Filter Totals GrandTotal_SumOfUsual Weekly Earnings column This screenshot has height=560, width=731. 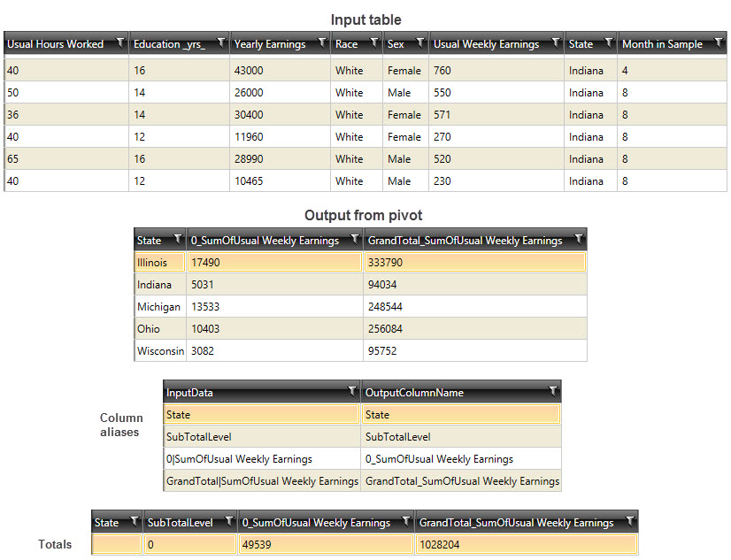pos(630,521)
